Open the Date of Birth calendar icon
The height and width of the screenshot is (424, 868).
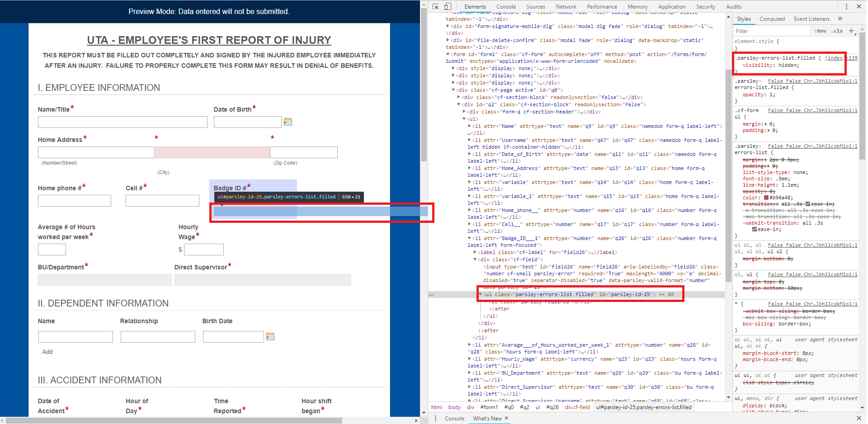click(x=288, y=122)
